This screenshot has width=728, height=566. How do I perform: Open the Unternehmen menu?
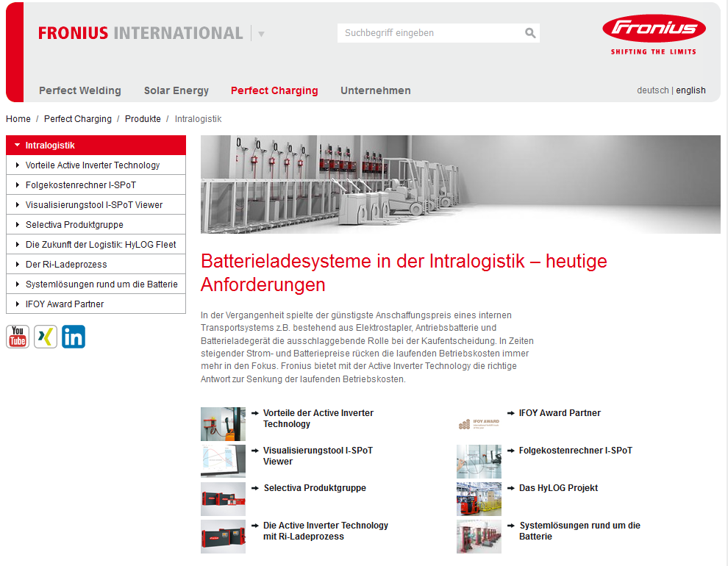(376, 90)
